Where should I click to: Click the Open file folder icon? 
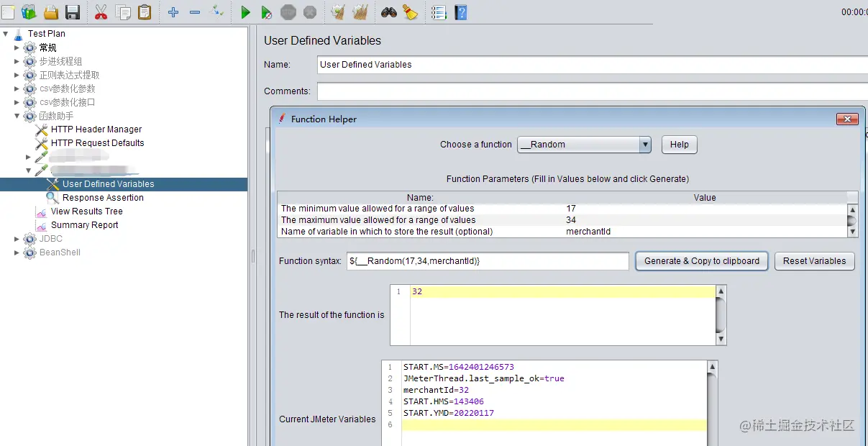click(51, 12)
